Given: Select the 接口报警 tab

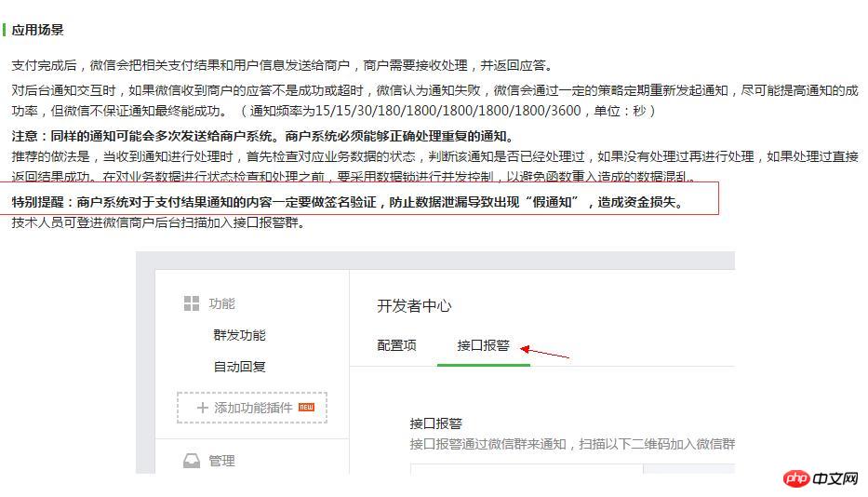Looking at the screenshot, I should pos(483,345).
